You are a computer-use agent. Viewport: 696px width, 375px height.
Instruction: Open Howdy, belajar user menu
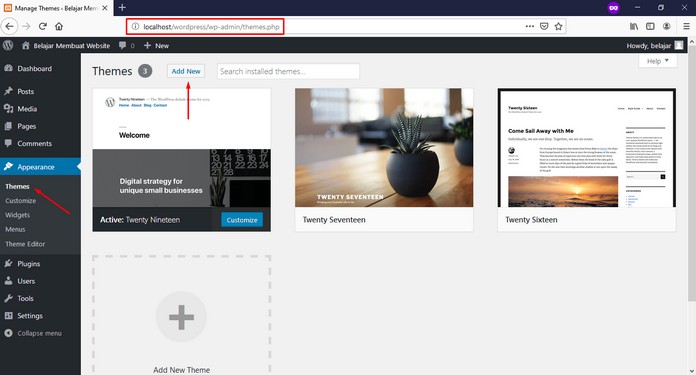pyautogui.click(x=655, y=45)
